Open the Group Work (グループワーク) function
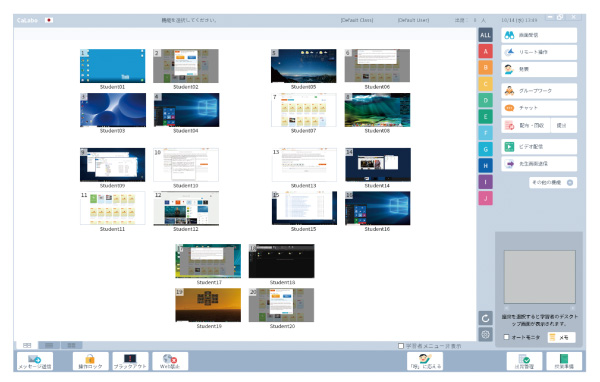The image size is (600, 382). [539, 91]
